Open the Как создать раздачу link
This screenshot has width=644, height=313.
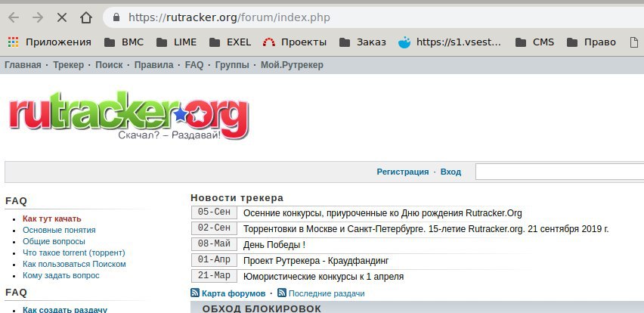click(65, 309)
